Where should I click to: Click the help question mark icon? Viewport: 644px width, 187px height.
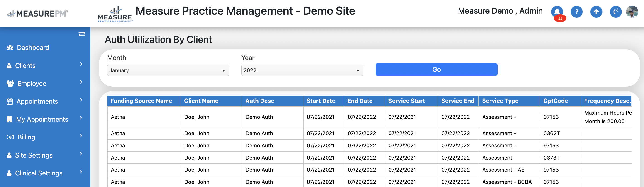click(x=576, y=12)
